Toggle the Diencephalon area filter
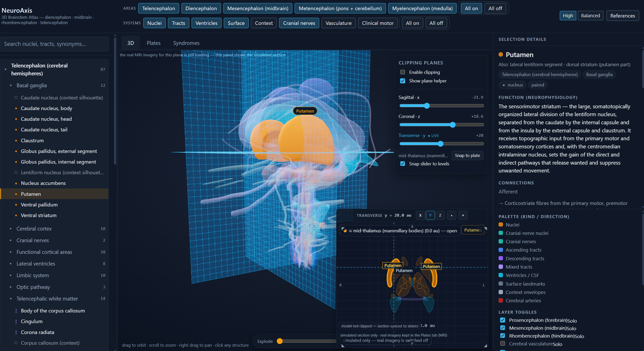The height and width of the screenshot is (351, 644). point(201,8)
